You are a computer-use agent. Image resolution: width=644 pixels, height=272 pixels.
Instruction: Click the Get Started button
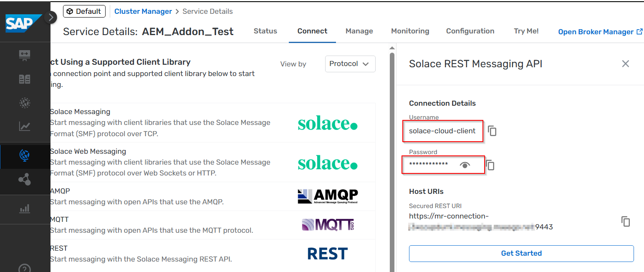[521, 253]
